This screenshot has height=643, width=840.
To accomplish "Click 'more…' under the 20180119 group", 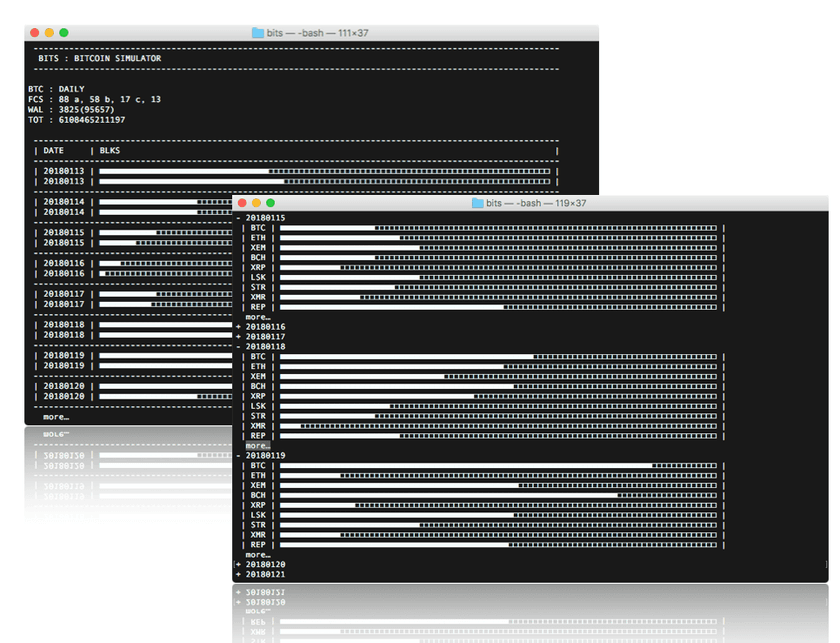I will coord(258,555).
